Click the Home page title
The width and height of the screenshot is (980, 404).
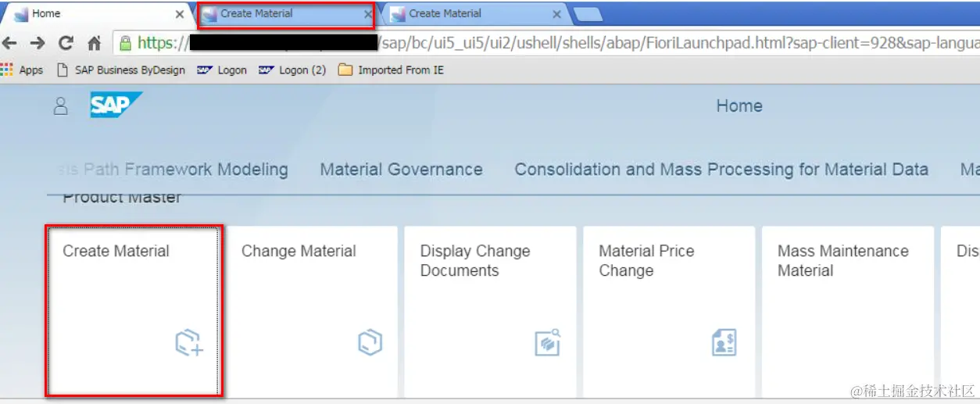(x=739, y=105)
